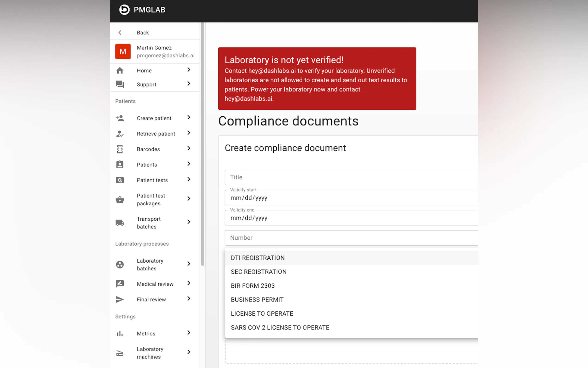This screenshot has width=588, height=368.
Task: Expand the Home menu chevron
Action: pyautogui.click(x=189, y=70)
